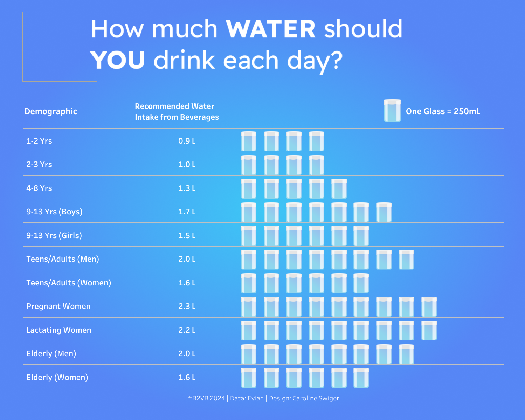
Task: Click the last glass in the Pregnant Women row
Action: tap(429, 307)
